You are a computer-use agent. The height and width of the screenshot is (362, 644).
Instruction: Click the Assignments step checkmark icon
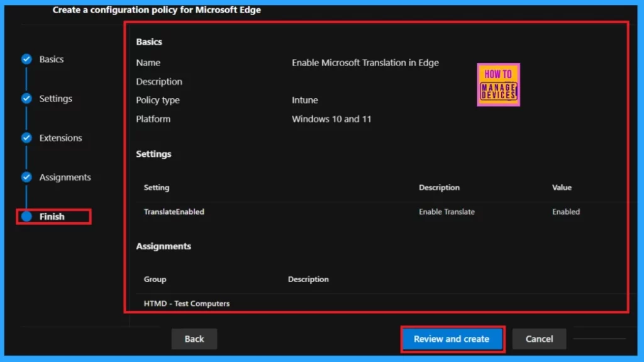(x=26, y=177)
